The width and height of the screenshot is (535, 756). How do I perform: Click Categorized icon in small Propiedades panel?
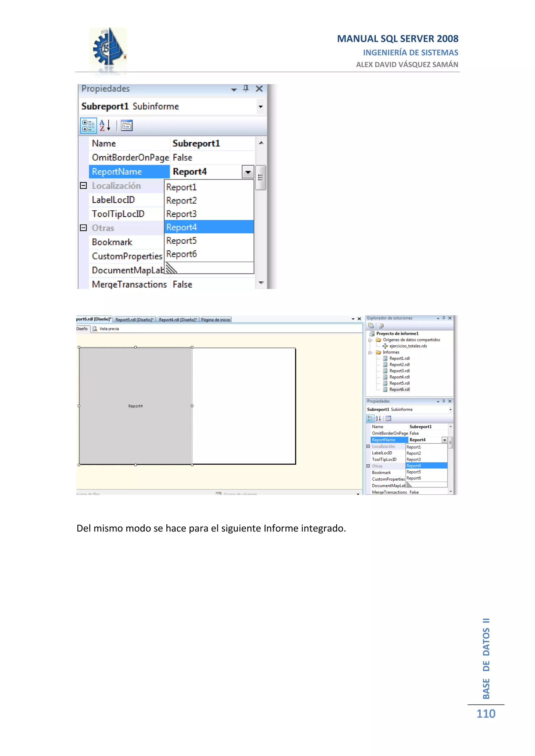click(x=371, y=418)
